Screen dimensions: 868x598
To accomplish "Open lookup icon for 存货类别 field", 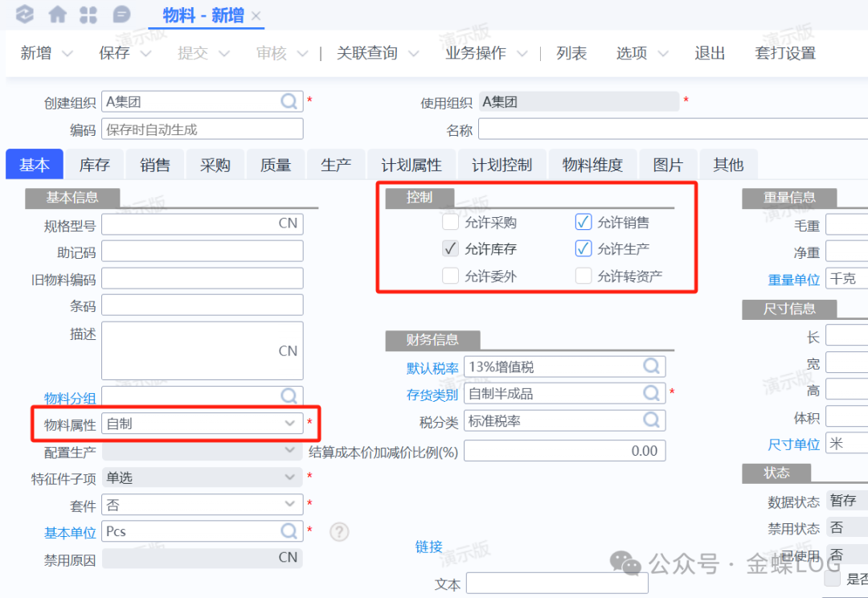I will pos(651,393).
